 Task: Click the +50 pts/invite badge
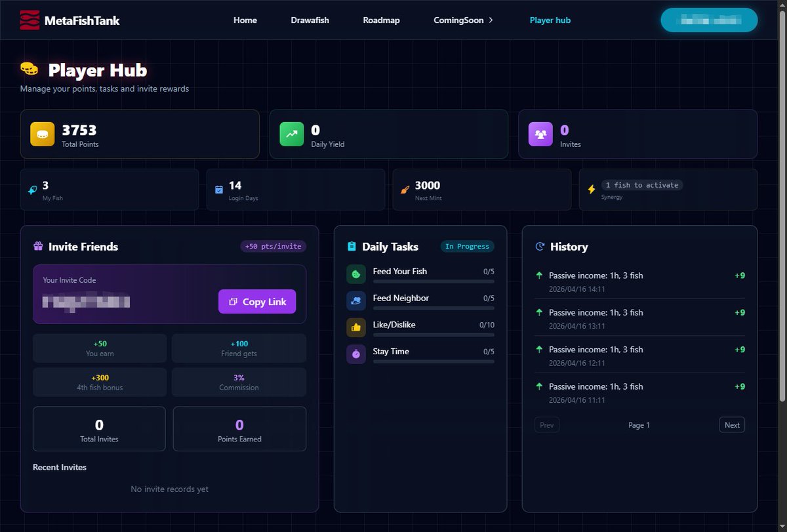pos(273,247)
